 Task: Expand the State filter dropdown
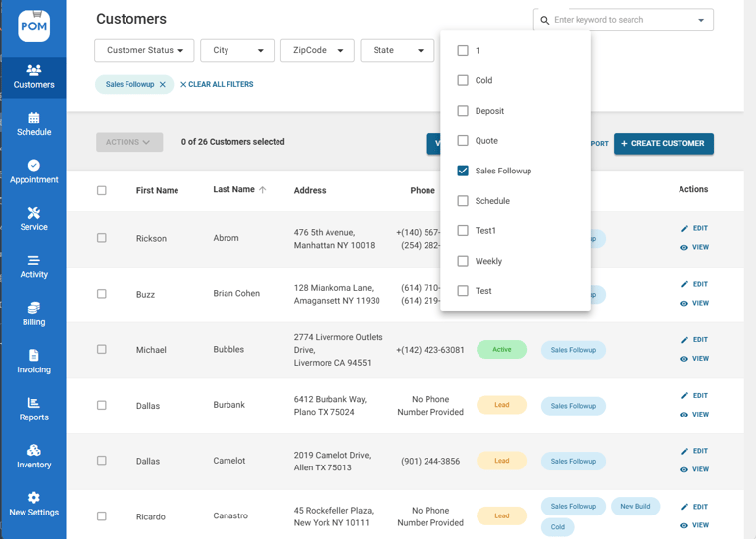coord(397,50)
